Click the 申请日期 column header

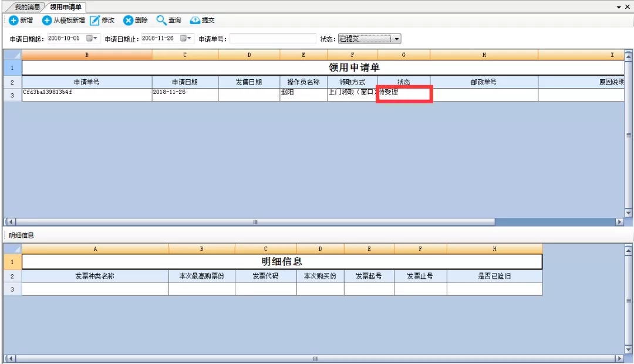(185, 82)
